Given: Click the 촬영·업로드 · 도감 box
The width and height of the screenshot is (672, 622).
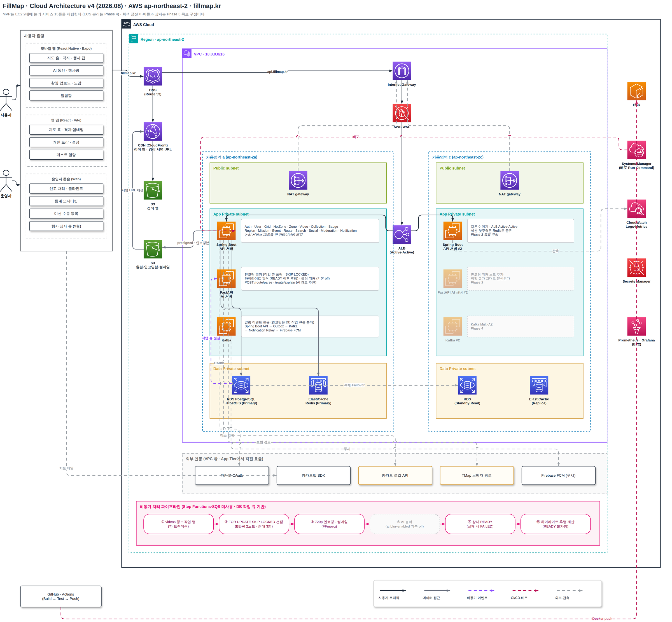Looking at the screenshot, I should tap(66, 83).
